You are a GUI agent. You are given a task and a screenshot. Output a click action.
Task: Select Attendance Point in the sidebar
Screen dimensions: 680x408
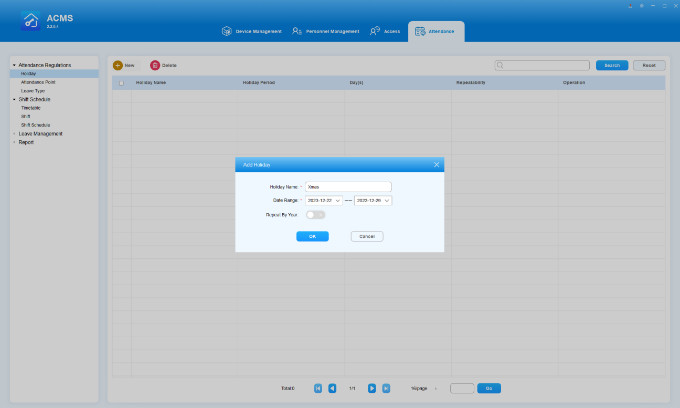pos(38,82)
